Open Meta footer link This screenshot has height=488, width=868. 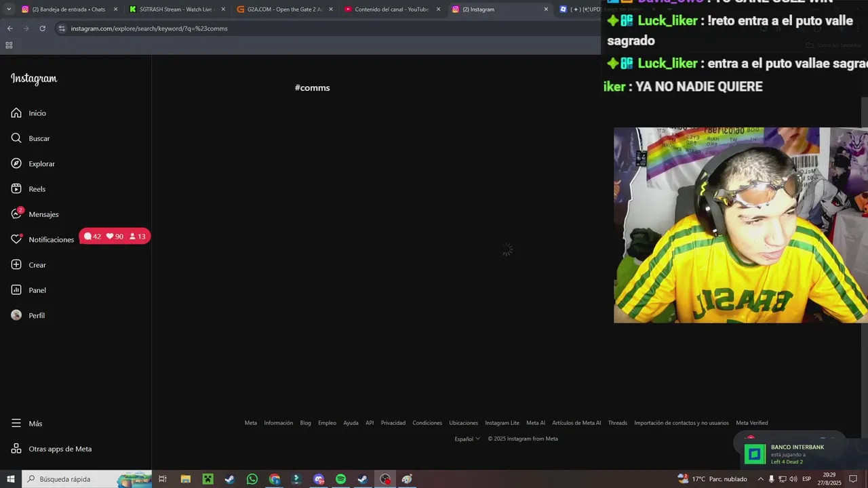[x=251, y=423]
